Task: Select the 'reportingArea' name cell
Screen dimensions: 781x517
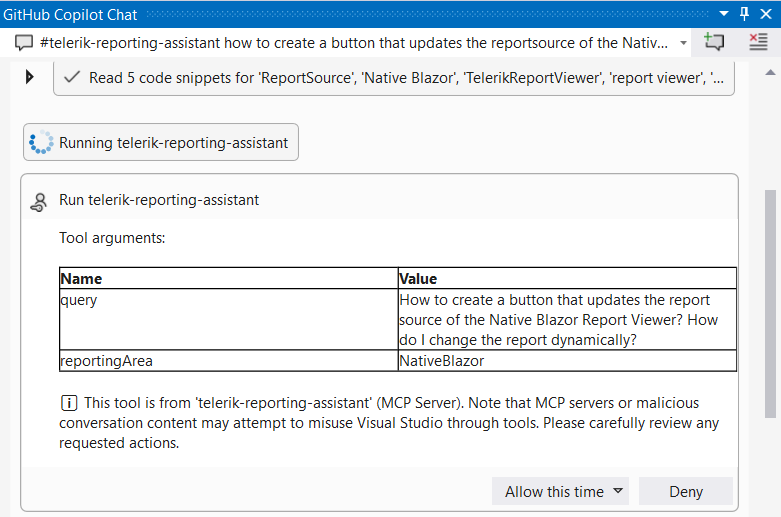Action: pyautogui.click(x=229, y=361)
